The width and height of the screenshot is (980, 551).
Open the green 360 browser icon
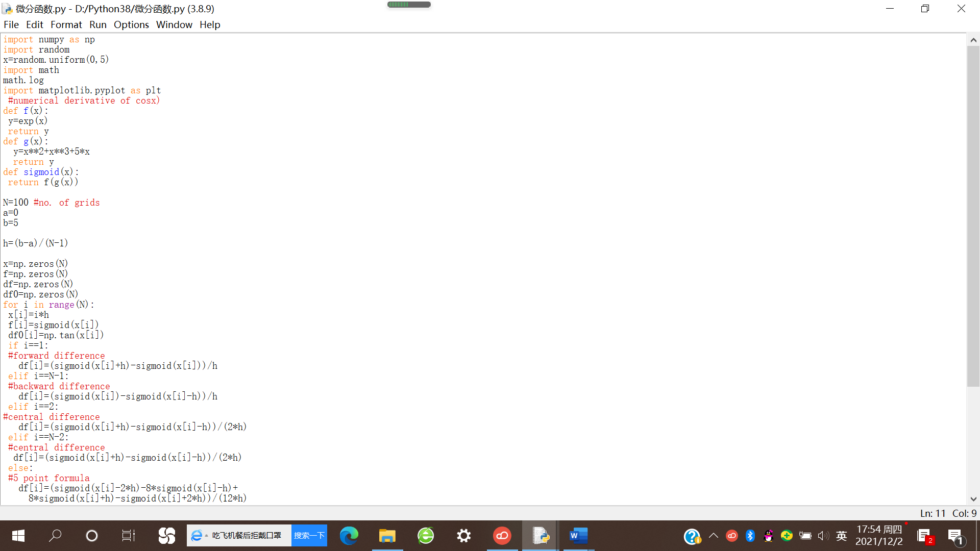426,536
